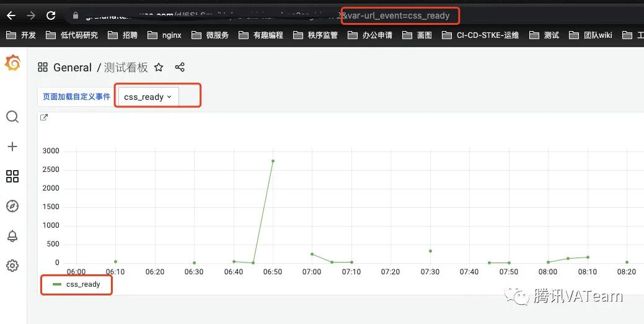The image size is (644, 324).
Task: Click the lock icon in the address bar
Action: click(x=75, y=16)
